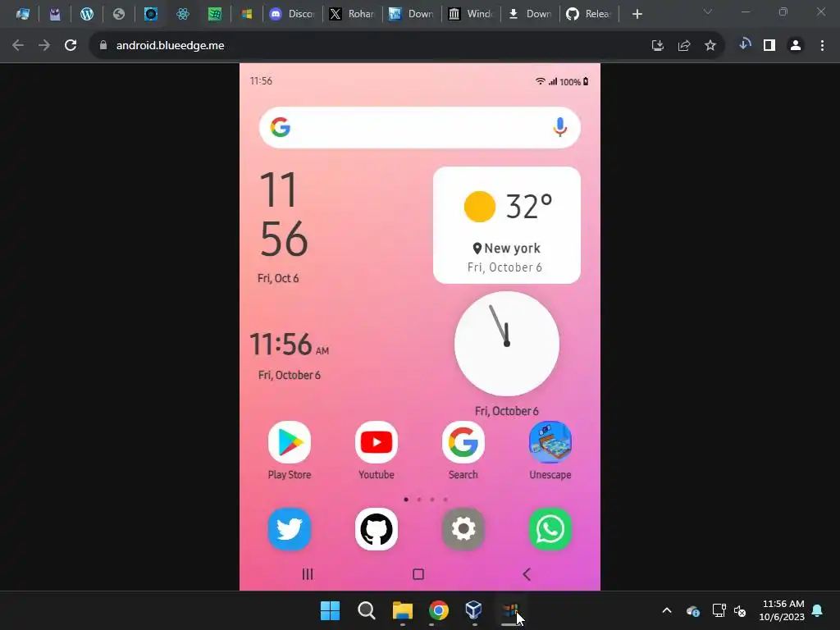Tap the Android back button

pyautogui.click(x=527, y=574)
